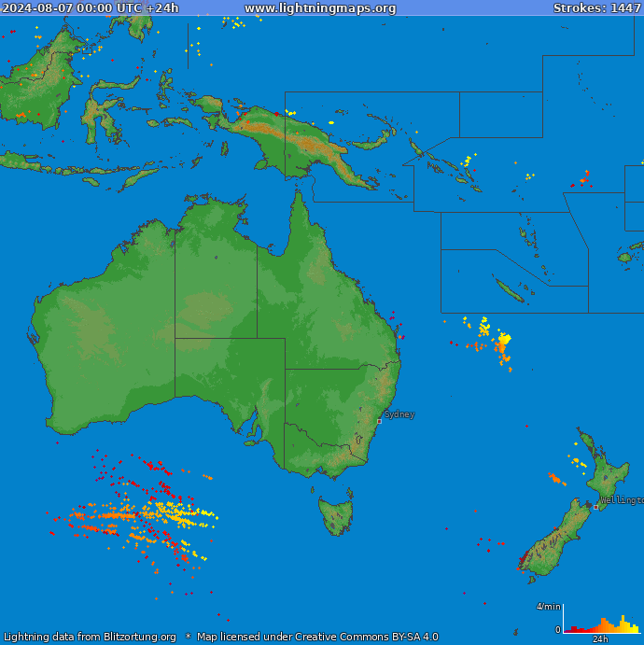Click the 24h label under the histogram
Screen dimensions: 644x645
pos(601,639)
